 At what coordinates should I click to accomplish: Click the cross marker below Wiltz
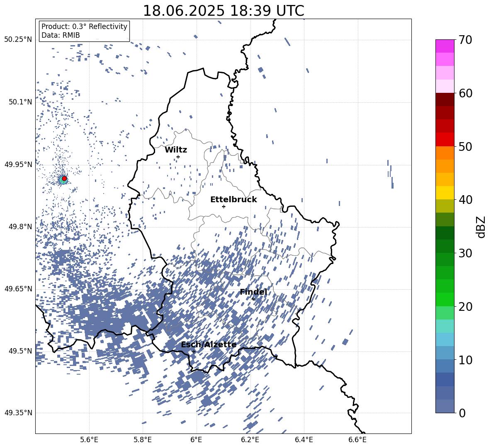point(178,157)
